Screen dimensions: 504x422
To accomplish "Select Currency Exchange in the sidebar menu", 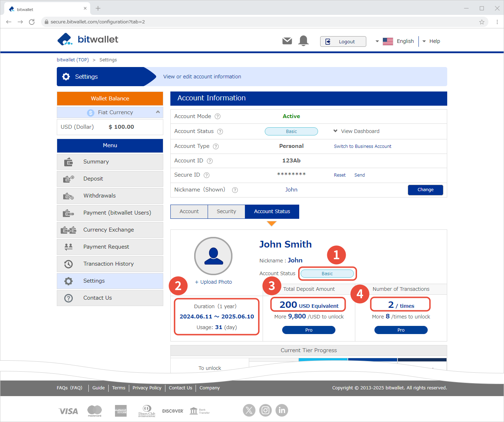I will (109, 230).
